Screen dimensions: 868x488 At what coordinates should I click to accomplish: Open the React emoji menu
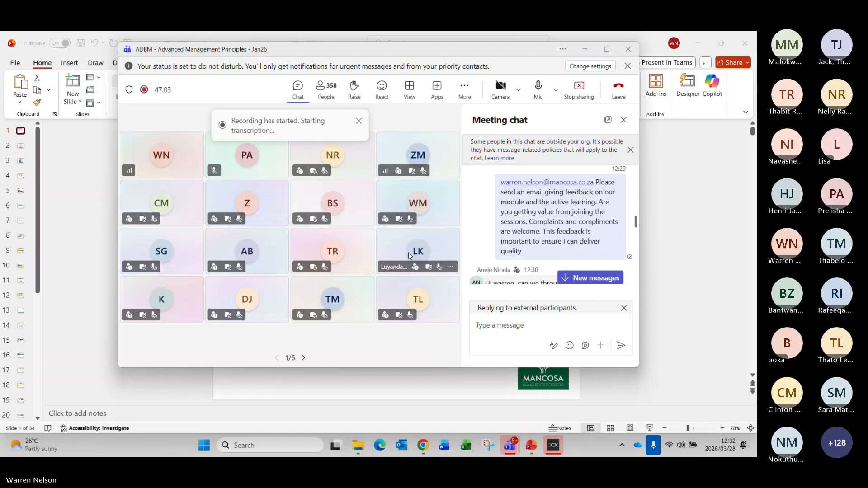coord(382,90)
